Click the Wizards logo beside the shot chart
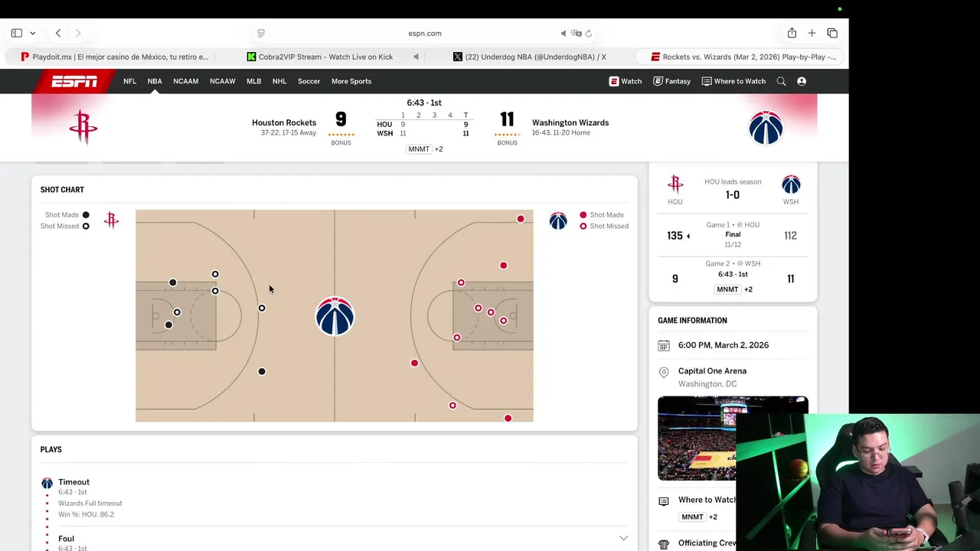The image size is (980, 551). pos(558,221)
